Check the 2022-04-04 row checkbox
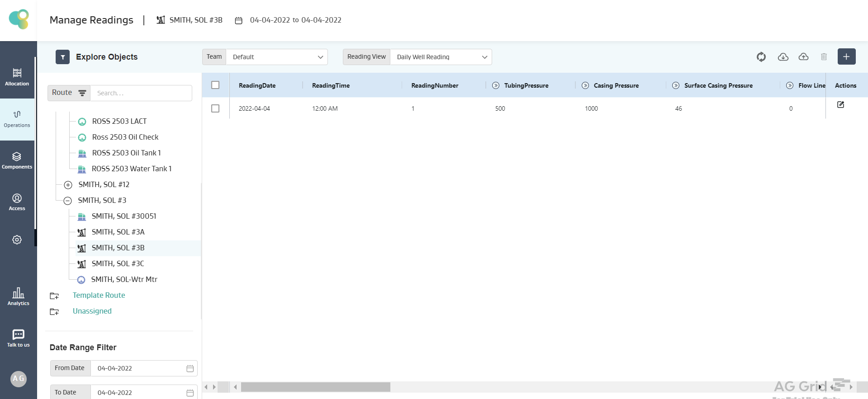The height and width of the screenshot is (399, 868). tap(215, 108)
